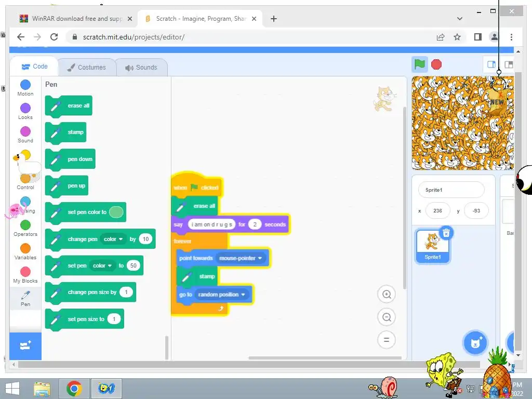Click the pen down palette block

click(70, 159)
